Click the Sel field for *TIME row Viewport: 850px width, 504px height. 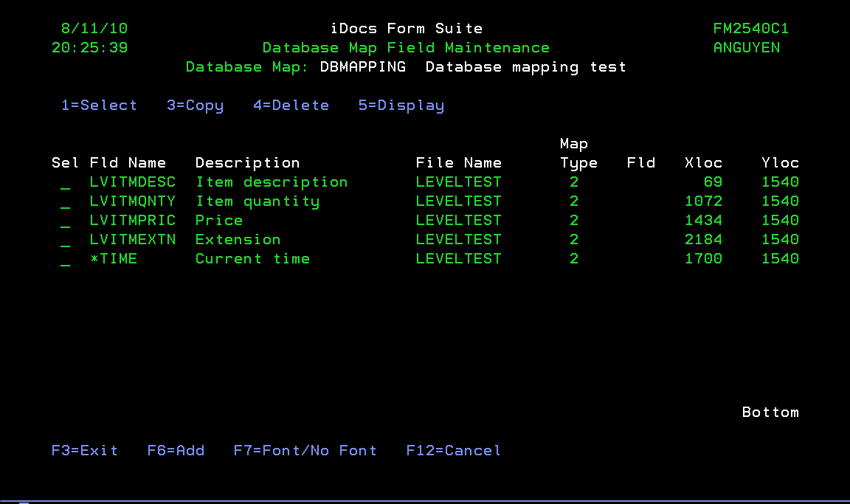point(66,260)
